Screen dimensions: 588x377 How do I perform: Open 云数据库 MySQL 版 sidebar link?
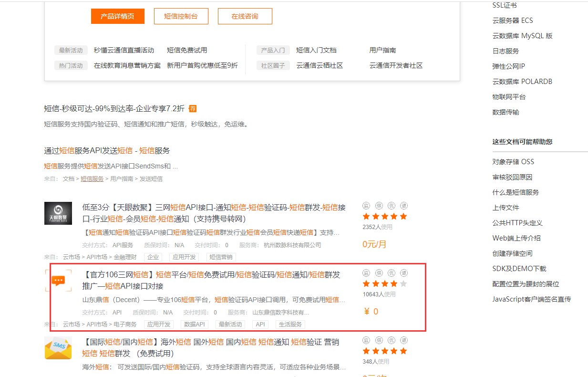523,36
